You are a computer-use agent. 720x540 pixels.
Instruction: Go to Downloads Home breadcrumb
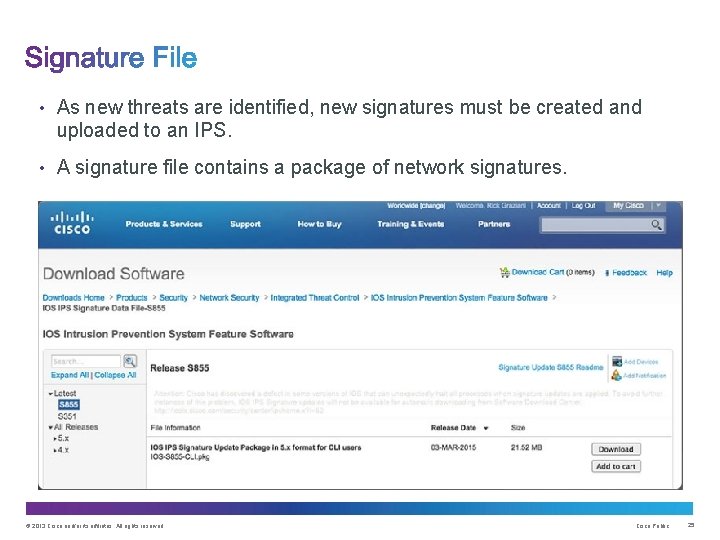(73, 298)
